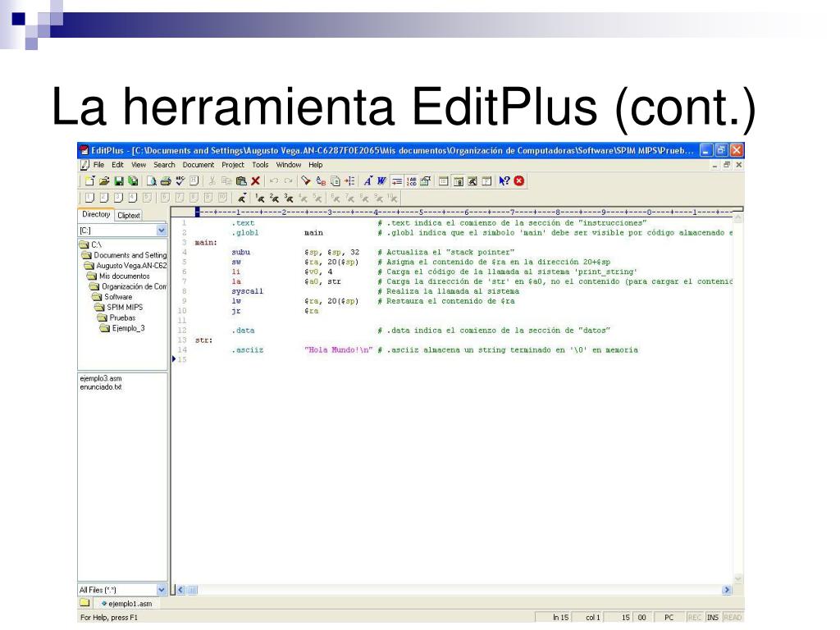Select the Pruebas folder

pyautogui.click(x=116, y=317)
